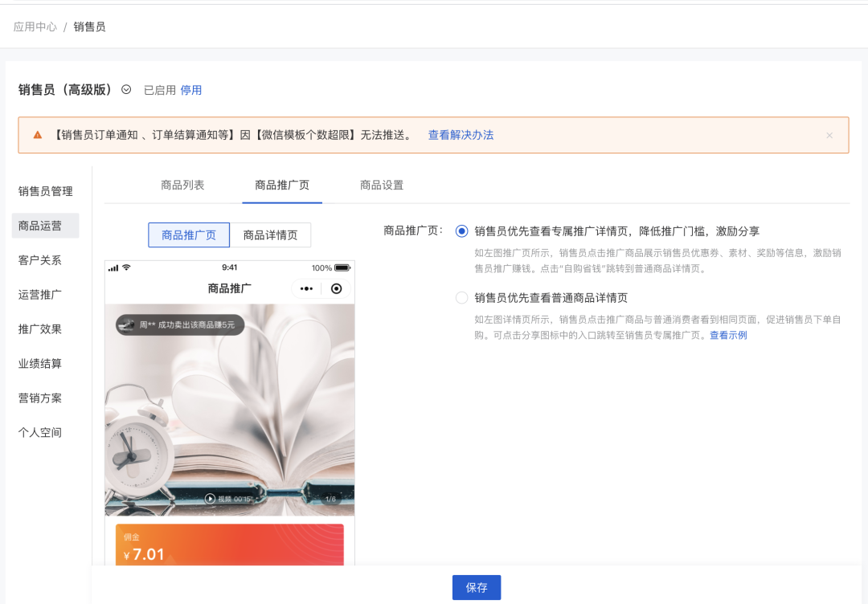The height and width of the screenshot is (604, 868).
Task: Toggle preview to 商品推广页 button
Action: [189, 235]
